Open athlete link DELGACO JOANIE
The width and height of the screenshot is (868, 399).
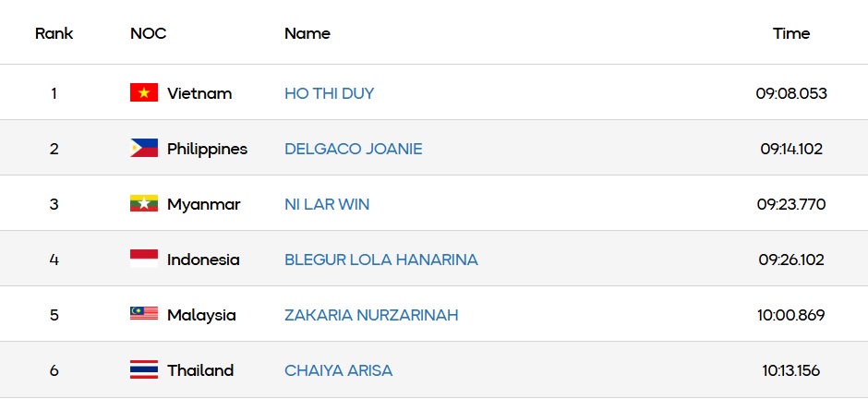click(x=353, y=149)
